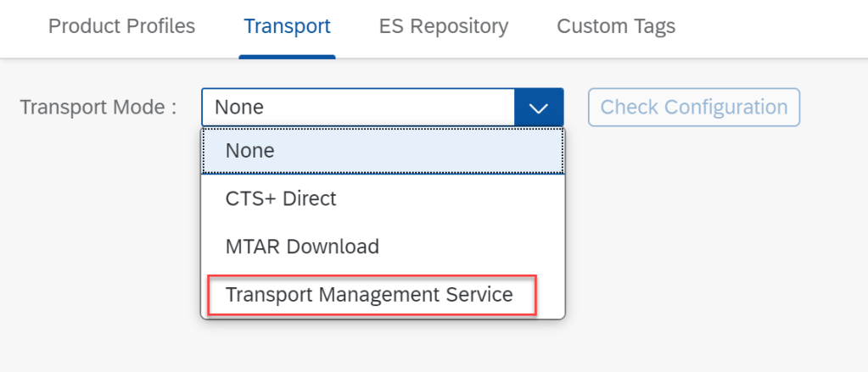868x372 pixels.
Task: Switch to the ES Repository tab
Action: click(x=444, y=26)
